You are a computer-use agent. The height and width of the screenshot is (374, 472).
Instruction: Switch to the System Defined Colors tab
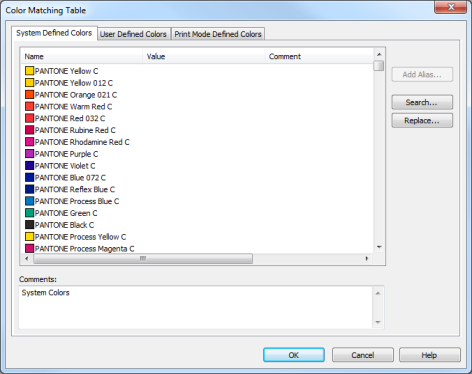pos(54,33)
